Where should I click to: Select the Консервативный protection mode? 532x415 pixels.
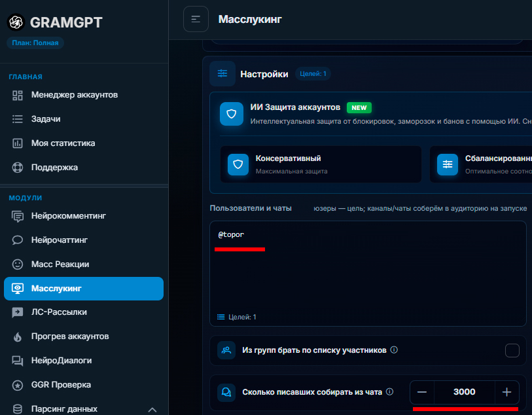click(321, 164)
